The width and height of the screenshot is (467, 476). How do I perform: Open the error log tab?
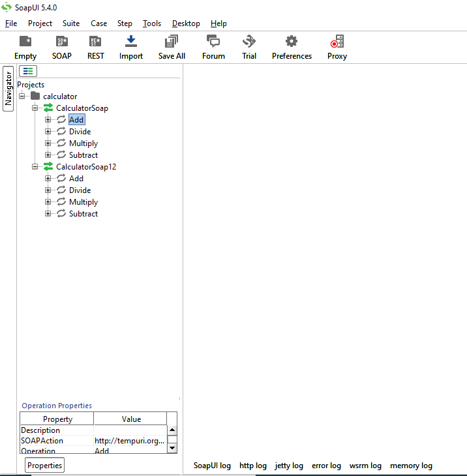326,466
